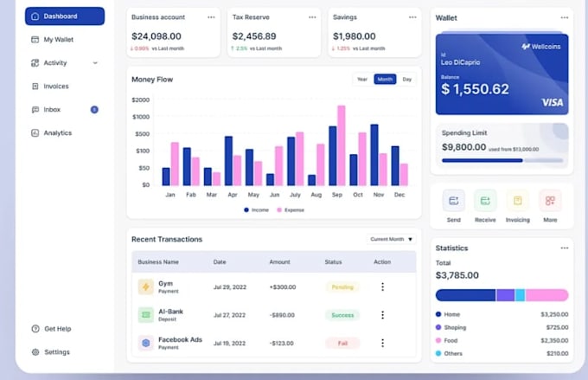The height and width of the screenshot is (380, 588).
Task: Click the Invoices document icon
Action: click(35, 87)
